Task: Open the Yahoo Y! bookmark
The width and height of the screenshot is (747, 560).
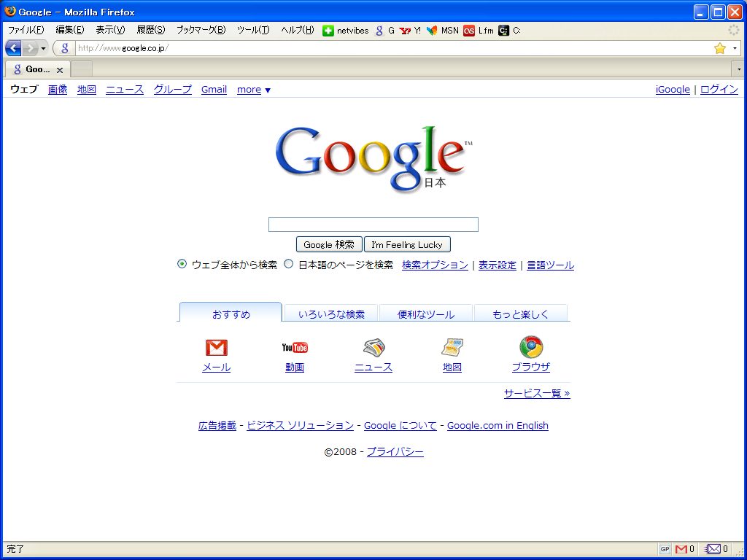Action: click(x=410, y=31)
